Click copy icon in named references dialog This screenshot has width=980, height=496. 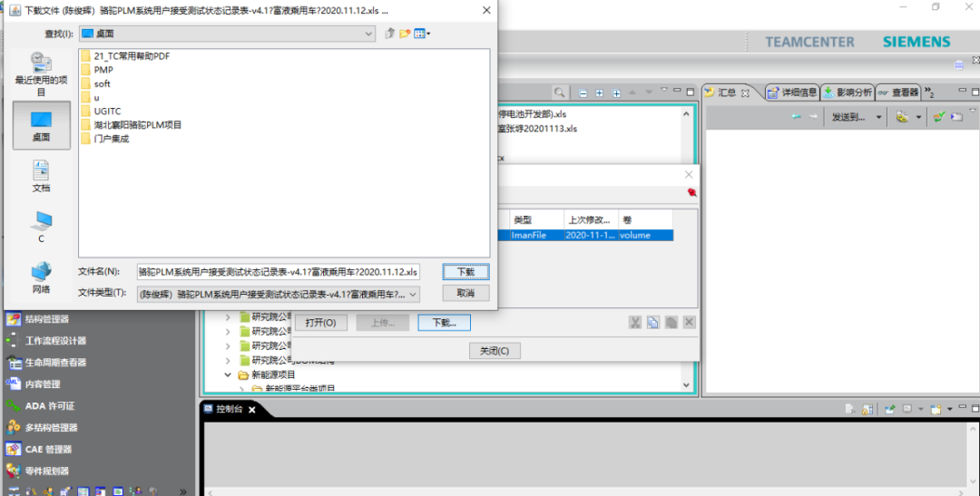coord(653,322)
